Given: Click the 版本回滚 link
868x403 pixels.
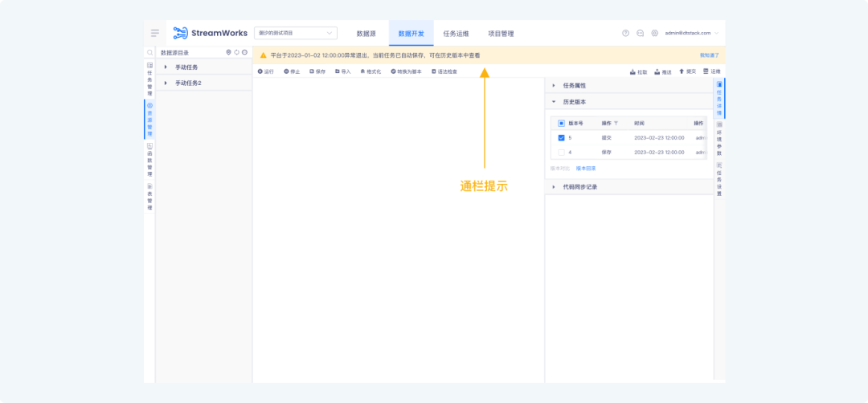Looking at the screenshot, I should (586, 169).
